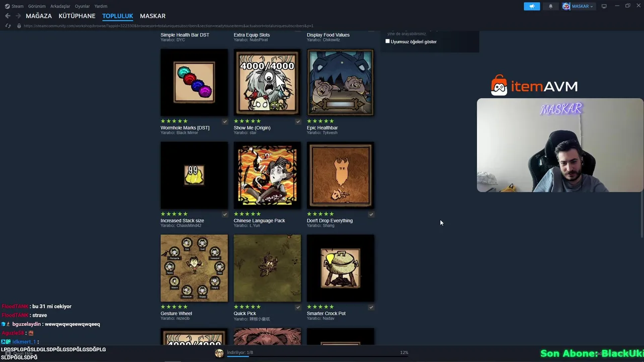The image size is (644, 362).
Task: Click the Increased Stack size 99 thumbnail
Action: (x=194, y=175)
